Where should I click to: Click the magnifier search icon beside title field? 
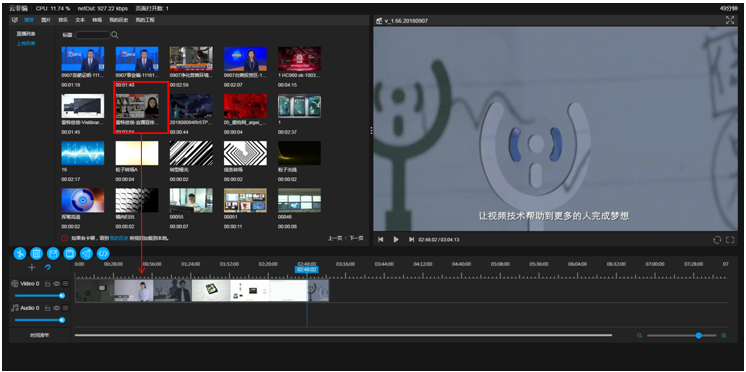pos(115,35)
